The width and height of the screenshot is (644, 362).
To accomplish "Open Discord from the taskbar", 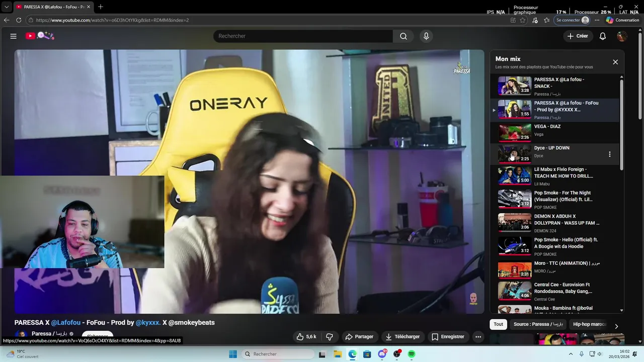I will [x=382, y=354].
